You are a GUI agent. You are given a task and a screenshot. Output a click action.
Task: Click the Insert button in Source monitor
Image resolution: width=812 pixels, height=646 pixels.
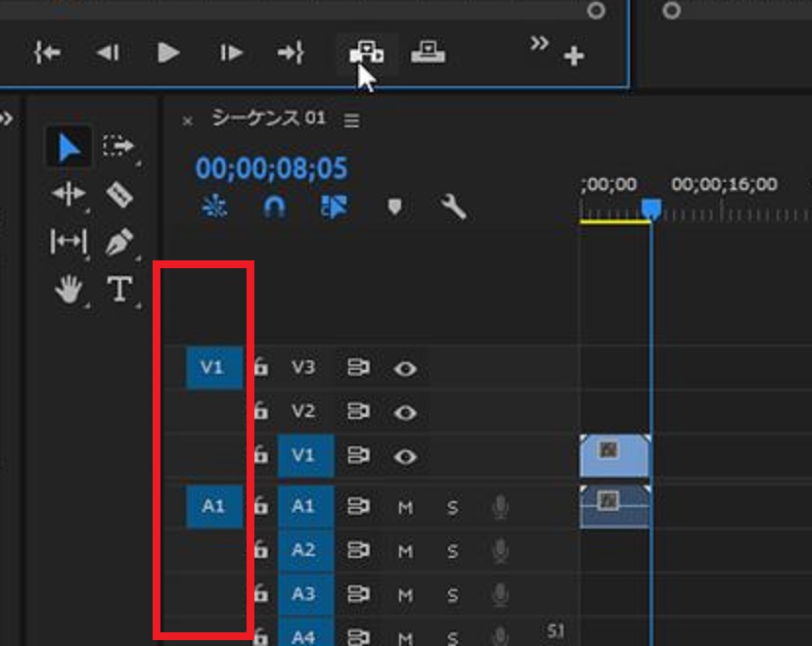click(x=367, y=53)
